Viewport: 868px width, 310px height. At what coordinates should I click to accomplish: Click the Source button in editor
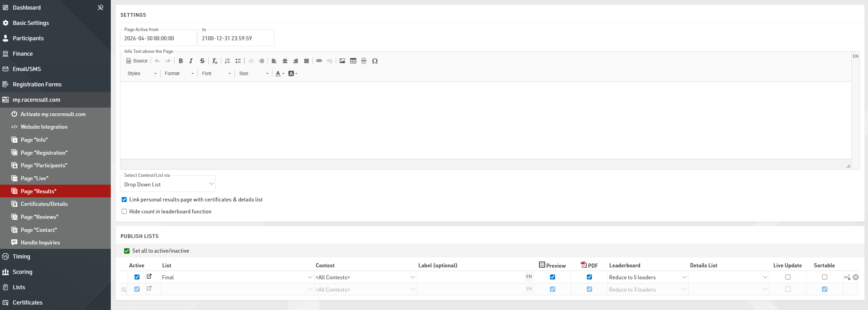[x=137, y=61]
